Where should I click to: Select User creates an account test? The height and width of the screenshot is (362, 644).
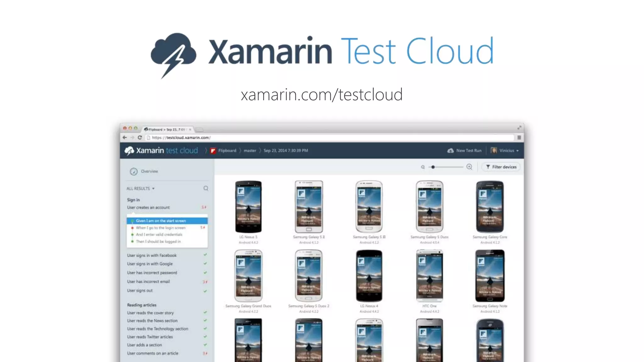(x=148, y=207)
